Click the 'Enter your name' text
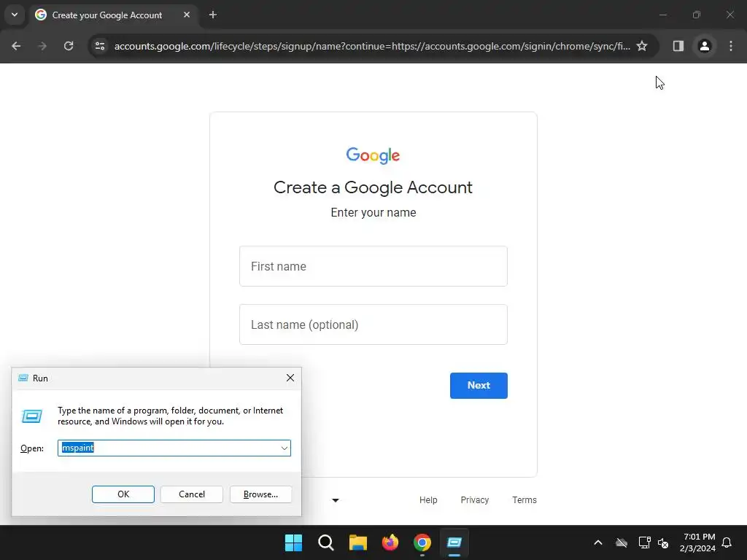The height and width of the screenshot is (560, 747). click(373, 212)
